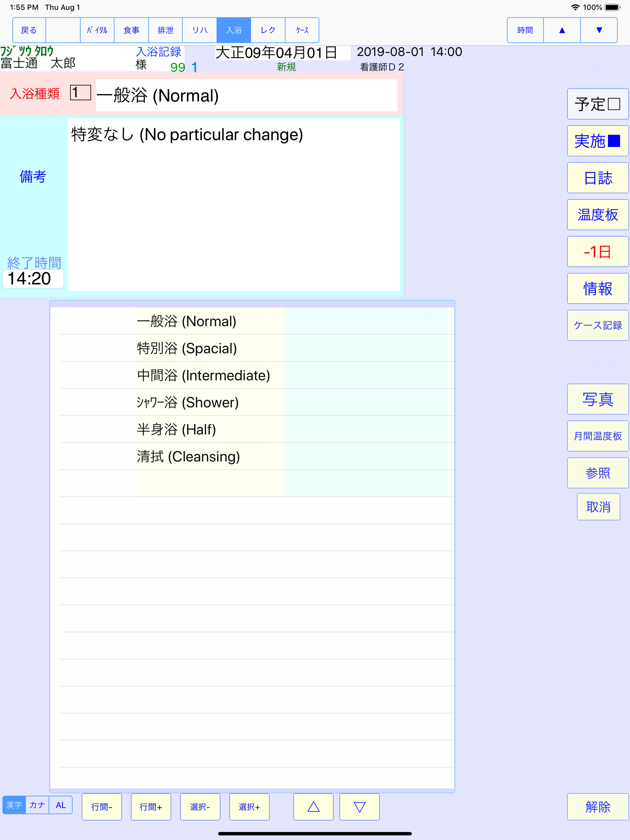Click the outlined up-triangle list button
This screenshot has height=840, width=630.
click(313, 806)
